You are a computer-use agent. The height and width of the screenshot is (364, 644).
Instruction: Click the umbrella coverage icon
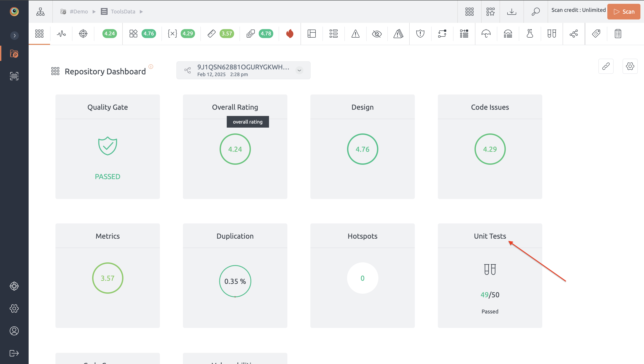(486, 34)
